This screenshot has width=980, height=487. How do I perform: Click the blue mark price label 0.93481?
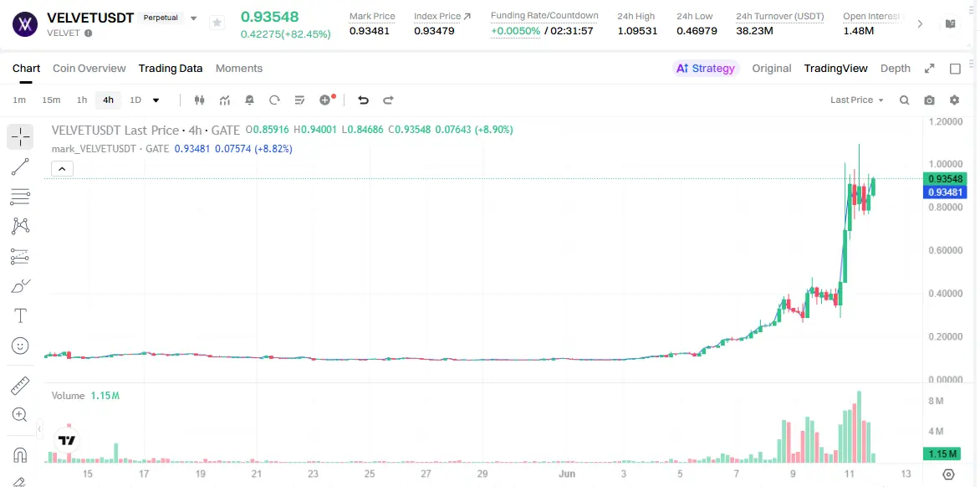click(x=945, y=192)
